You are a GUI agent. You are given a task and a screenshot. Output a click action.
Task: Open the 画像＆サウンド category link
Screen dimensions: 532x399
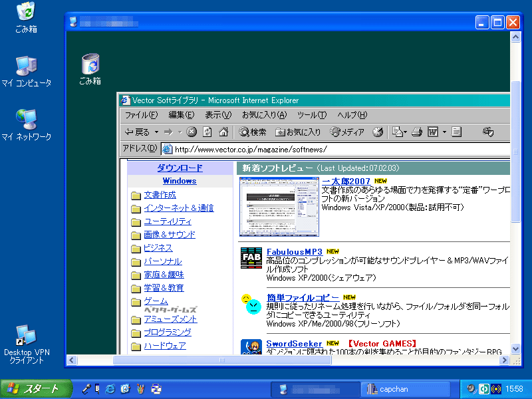(170, 235)
